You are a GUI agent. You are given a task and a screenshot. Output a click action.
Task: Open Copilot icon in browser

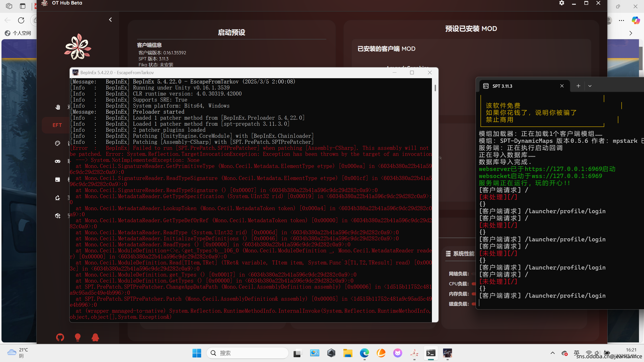[x=636, y=20]
